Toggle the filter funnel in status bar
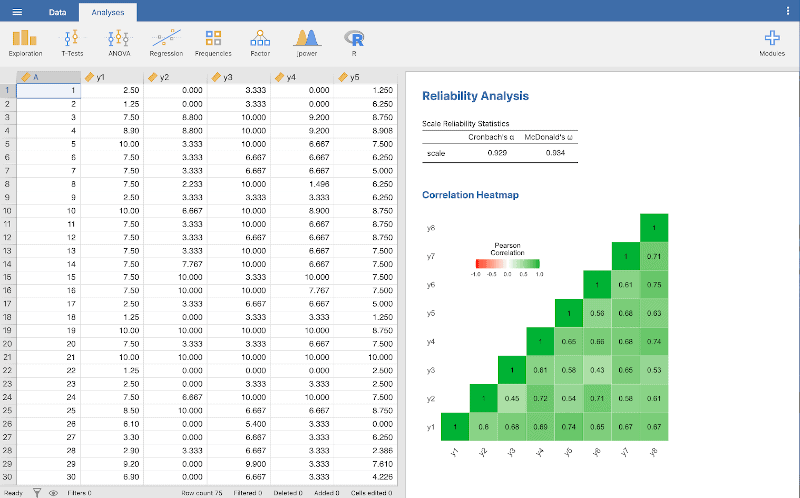This screenshot has width=800, height=498. [37, 492]
